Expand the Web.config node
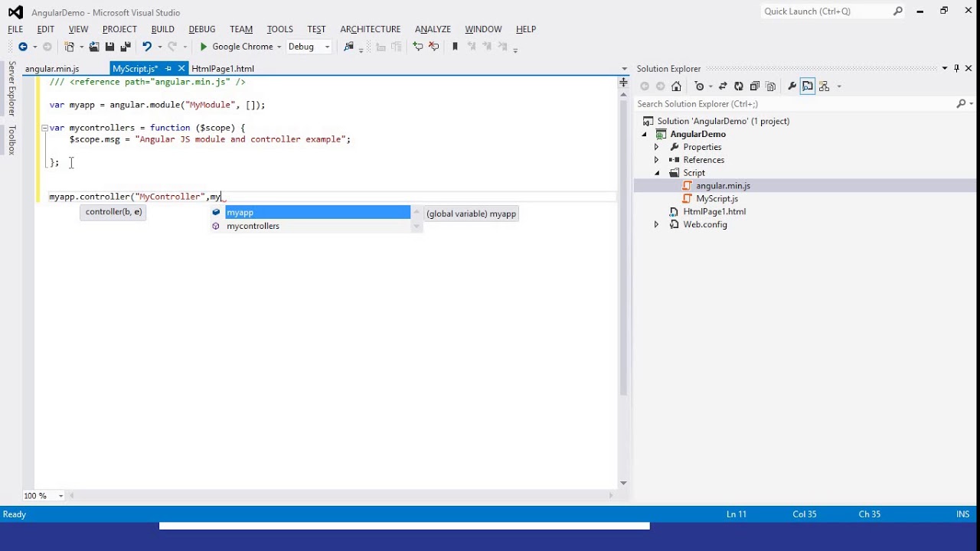This screenshot has width=980, height=551. coord(656,224)
